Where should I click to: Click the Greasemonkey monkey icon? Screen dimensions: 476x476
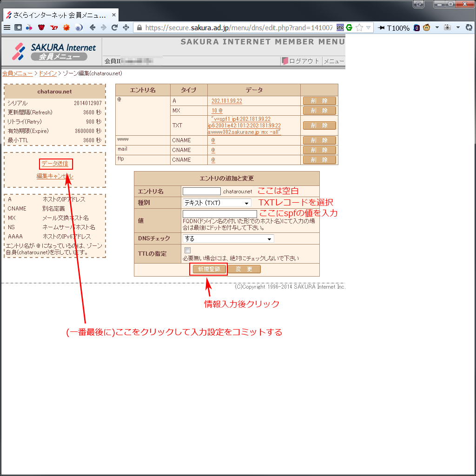[427, 27]
